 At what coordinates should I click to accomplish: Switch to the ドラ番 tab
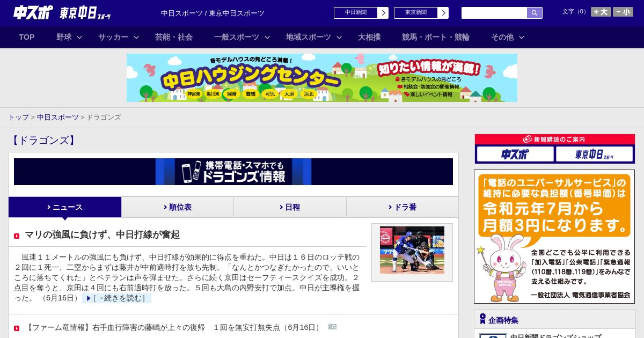402,207
